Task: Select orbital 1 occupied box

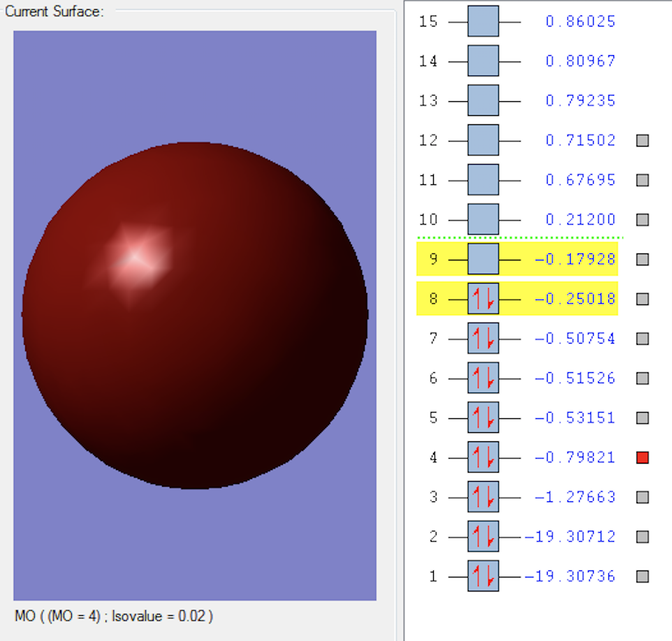Action: 483,576
